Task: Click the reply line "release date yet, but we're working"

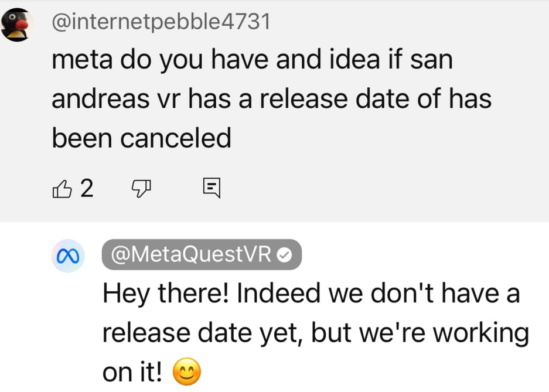Action: click(x=316, y=333)
